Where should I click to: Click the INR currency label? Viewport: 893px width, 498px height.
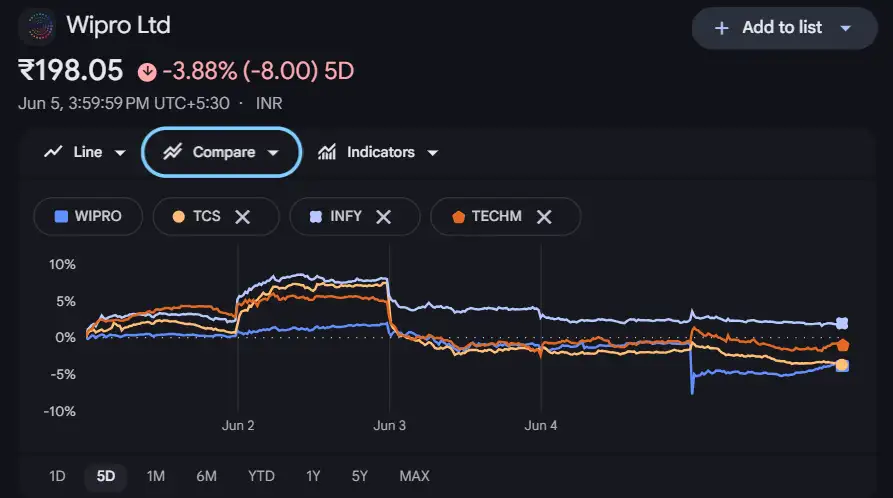(x=269, y=103)
